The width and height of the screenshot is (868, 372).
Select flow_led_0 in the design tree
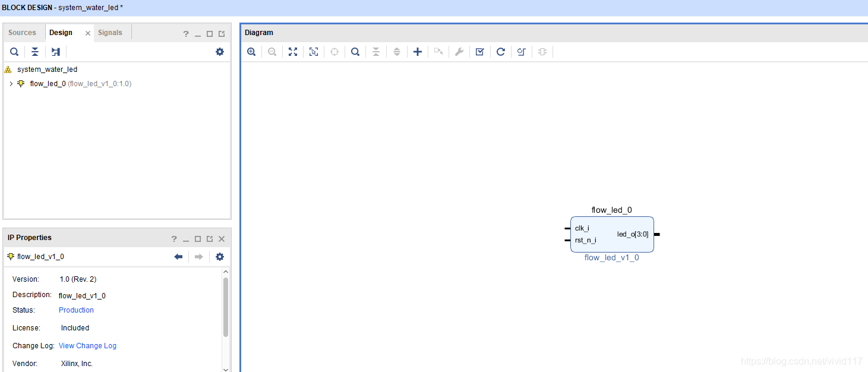tap(48, 84)
